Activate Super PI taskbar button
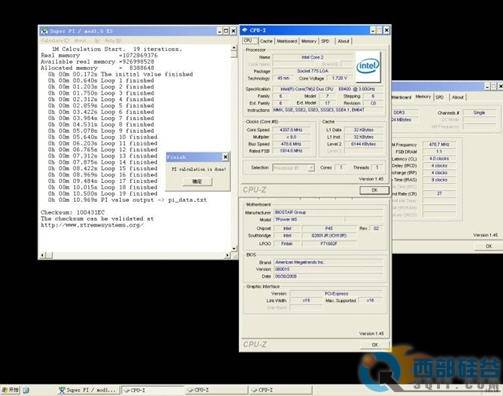This screenshot has height=396, width=503. (87, 390)
